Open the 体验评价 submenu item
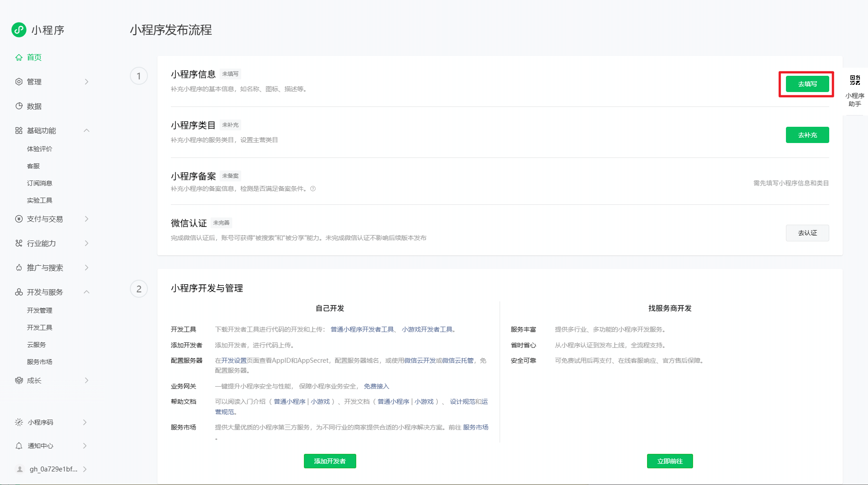This screenshot has height=485, width=868. [x=40, y=149]
